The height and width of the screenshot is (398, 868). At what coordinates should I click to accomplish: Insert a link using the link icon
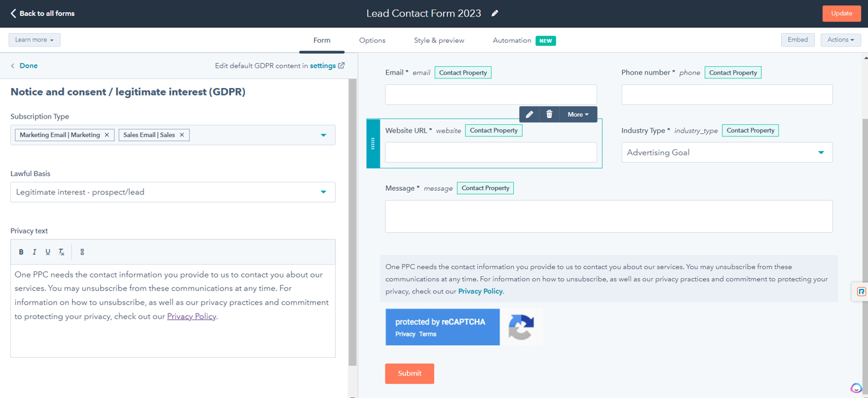pyautogui.click(x=82, y=251)
